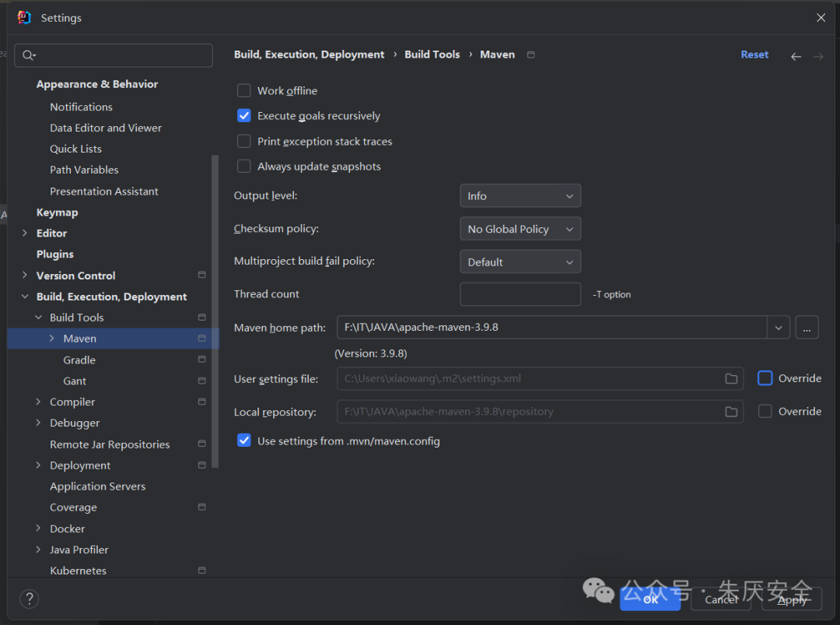
Task: Check Always update snapshots
Action: pos(243,166)
